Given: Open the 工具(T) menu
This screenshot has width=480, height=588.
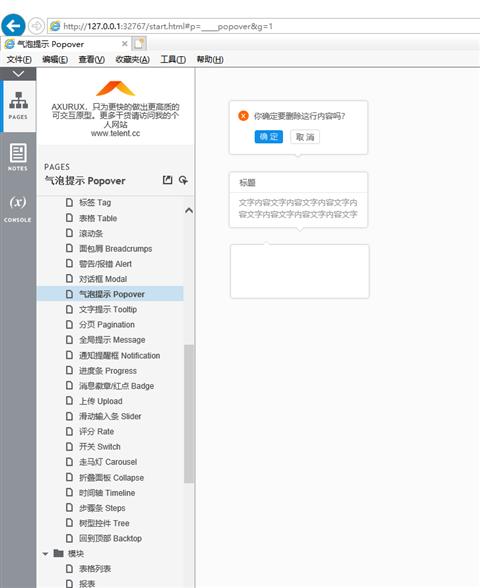Looking at the screenshot, I should (173, 60).
